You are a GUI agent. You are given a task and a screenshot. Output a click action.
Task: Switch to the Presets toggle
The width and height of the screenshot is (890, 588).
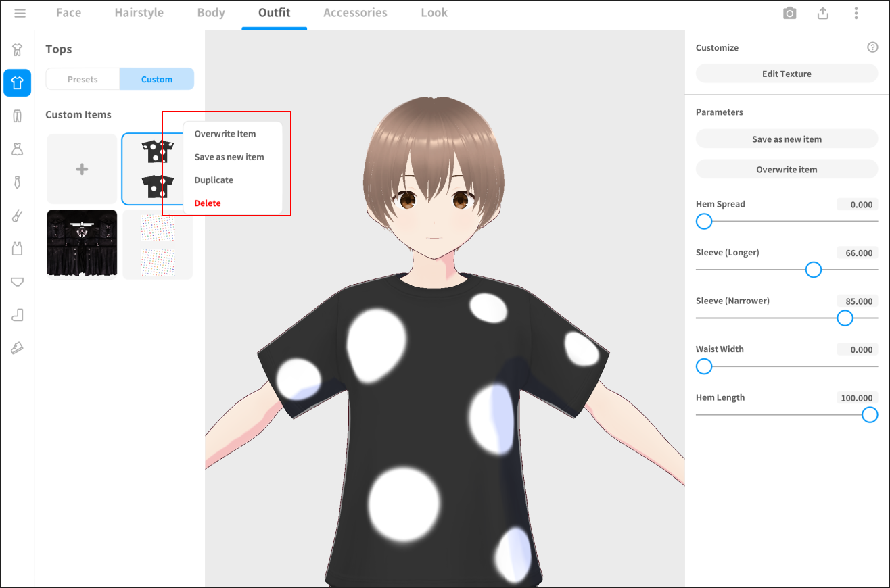tap(83, 79)
